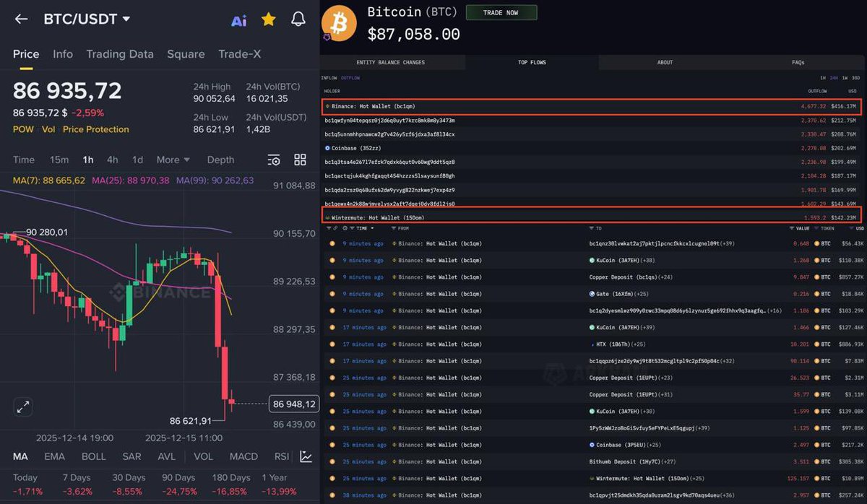Image resolution: width=867 pixels, height=504 pixels.
Task: Open the chart grid layout icon
Action: point(300,160)
